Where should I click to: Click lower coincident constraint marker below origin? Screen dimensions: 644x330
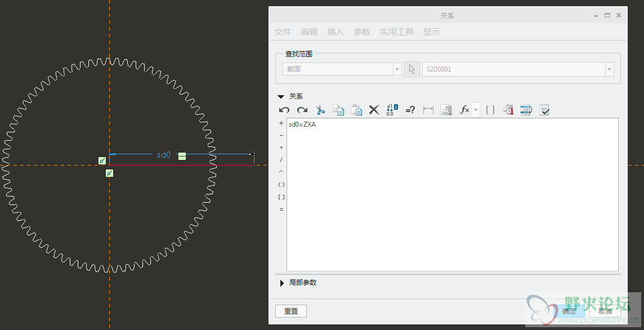[109, 173]
